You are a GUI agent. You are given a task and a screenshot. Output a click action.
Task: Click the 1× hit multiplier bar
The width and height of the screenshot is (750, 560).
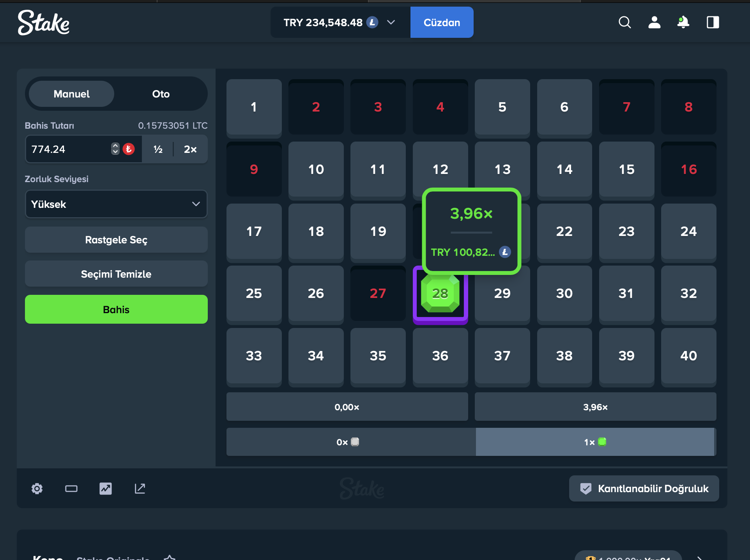coord(595,442)
